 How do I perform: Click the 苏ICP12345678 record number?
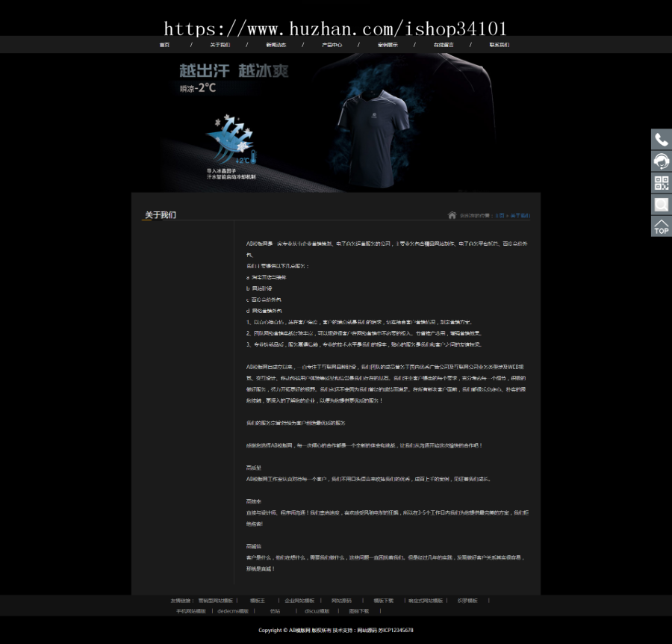click(396, 631)
